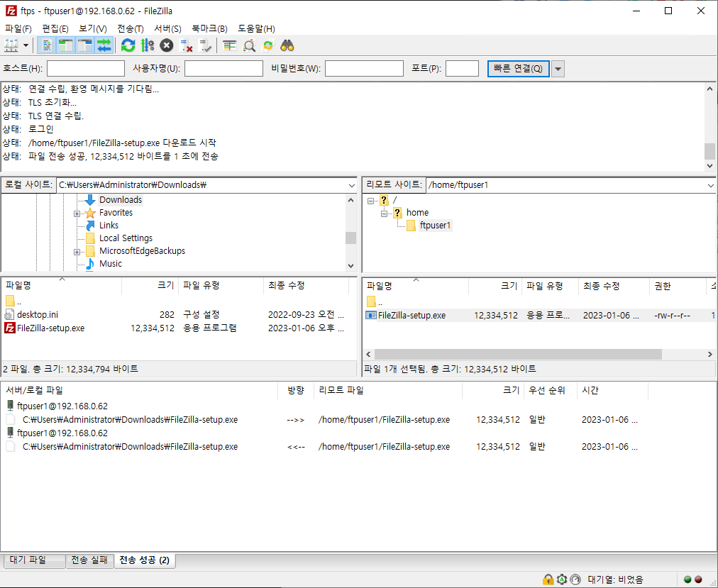Sort local files by 최종 수정 column
718x588 pixels.
point(306,285)
